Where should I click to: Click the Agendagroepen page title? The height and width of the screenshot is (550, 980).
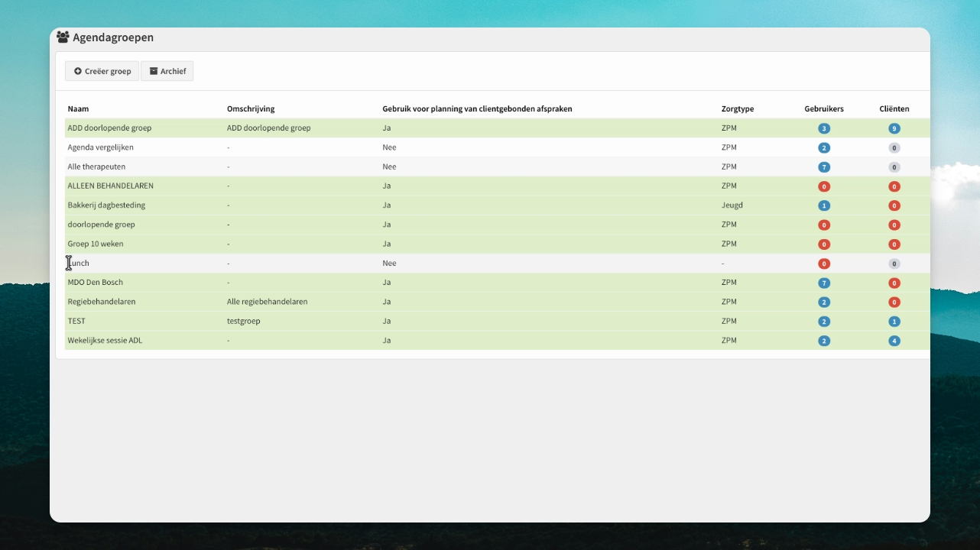tap(113, 37)
